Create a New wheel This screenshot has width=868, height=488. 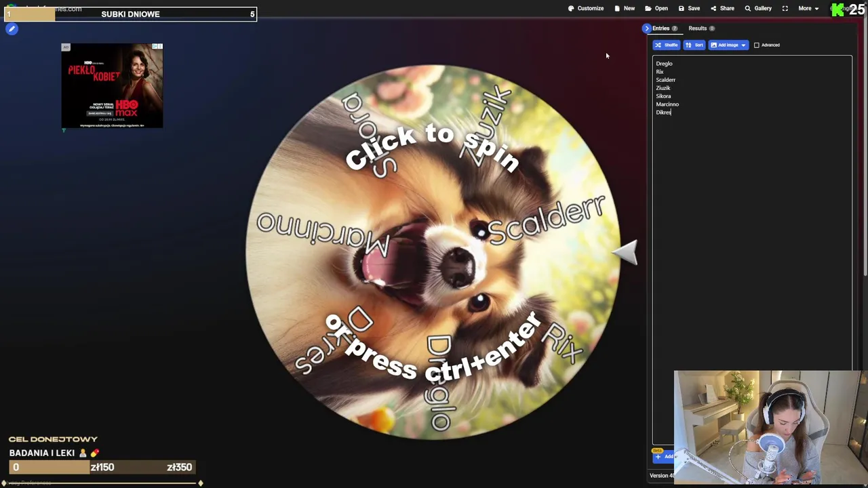tap(625, 8)
